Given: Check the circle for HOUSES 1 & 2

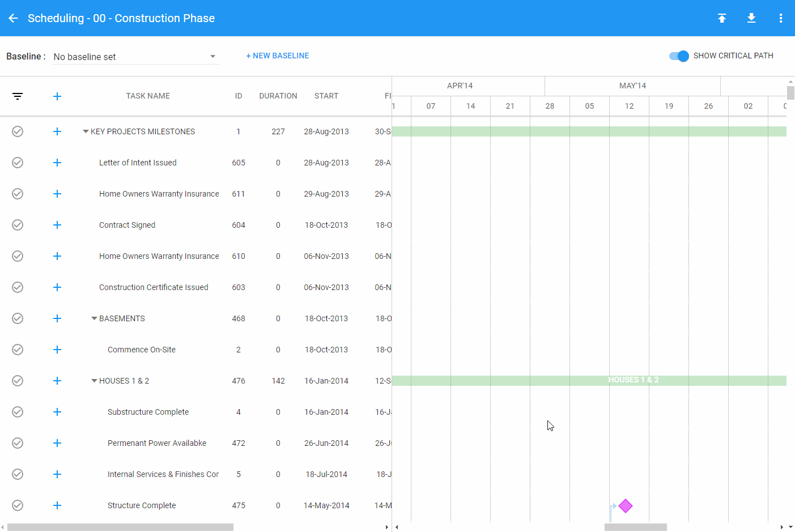Looking at the screenshot, I should click(x=18, y=381).
